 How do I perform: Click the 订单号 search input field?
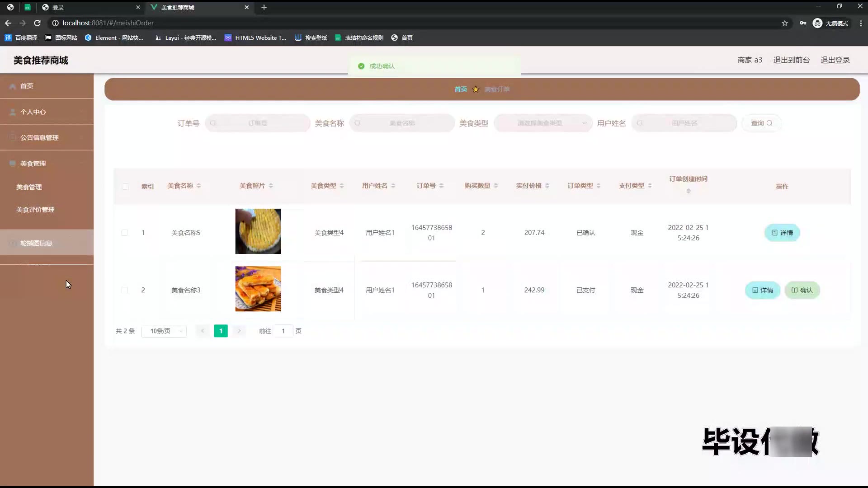coord(258,123)
